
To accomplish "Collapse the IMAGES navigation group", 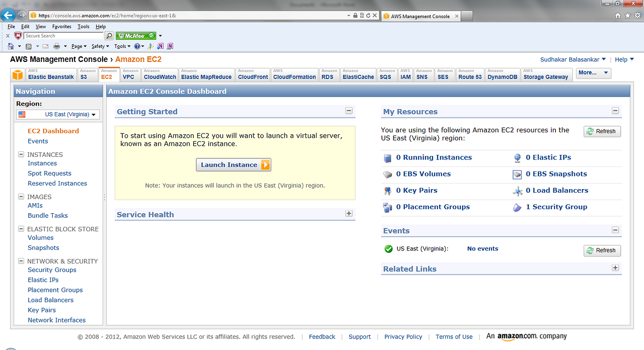I will pos(21,197).
